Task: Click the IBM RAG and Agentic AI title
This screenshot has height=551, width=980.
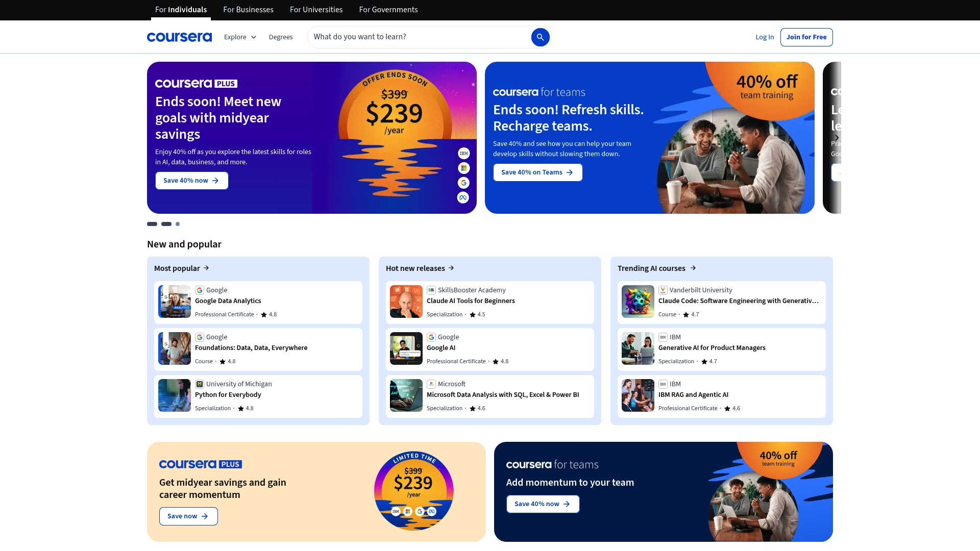Action: [693, 395]
